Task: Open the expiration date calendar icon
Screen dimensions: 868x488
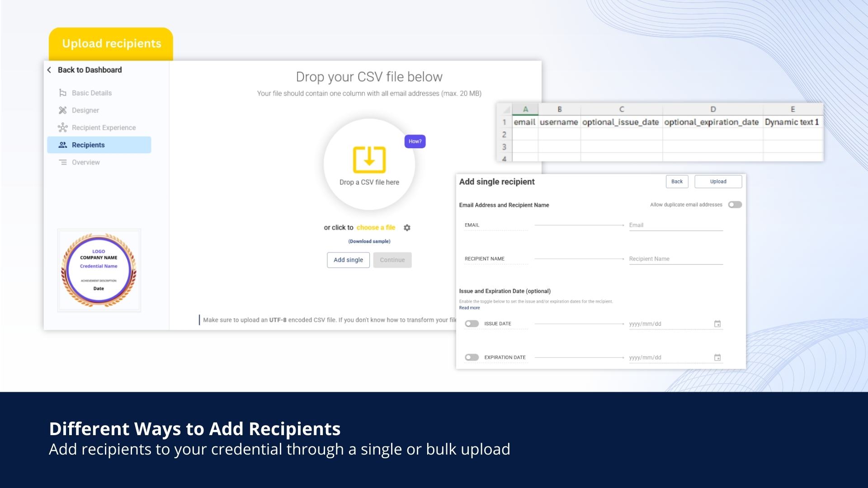Action: click(717, 357)
